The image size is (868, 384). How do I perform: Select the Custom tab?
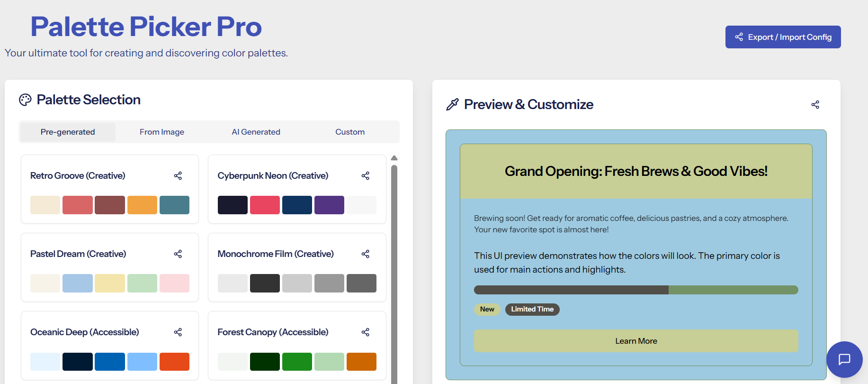coord(350,132)
